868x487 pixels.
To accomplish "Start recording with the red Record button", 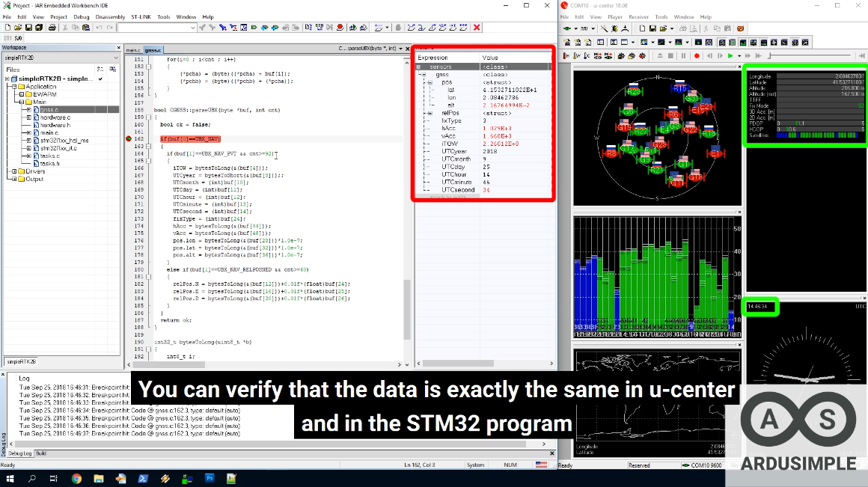I will [x=697, y=55].
